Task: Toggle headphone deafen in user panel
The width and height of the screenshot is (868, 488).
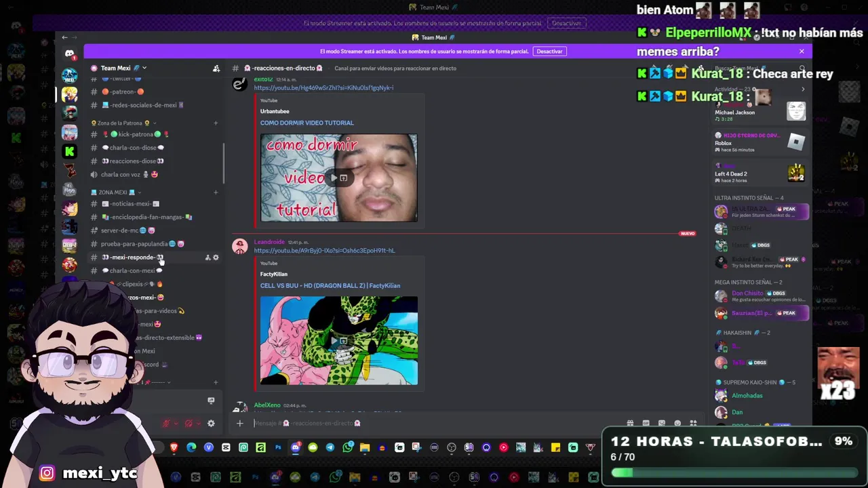Action: click(189, 424)
